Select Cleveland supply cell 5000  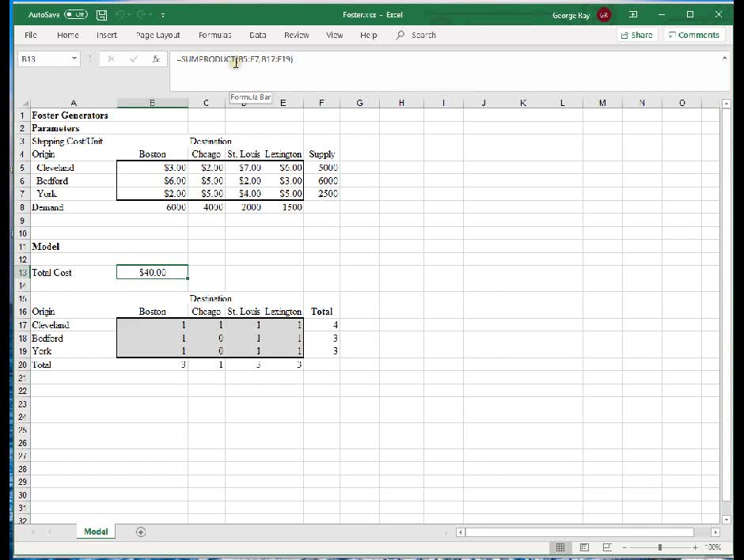point(321,168)
